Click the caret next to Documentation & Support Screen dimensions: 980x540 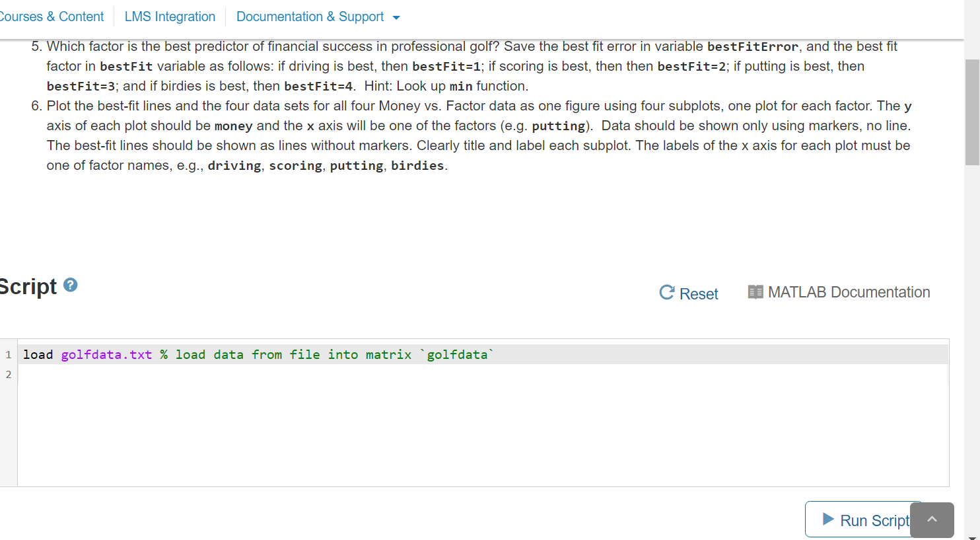tap(397, 17)
